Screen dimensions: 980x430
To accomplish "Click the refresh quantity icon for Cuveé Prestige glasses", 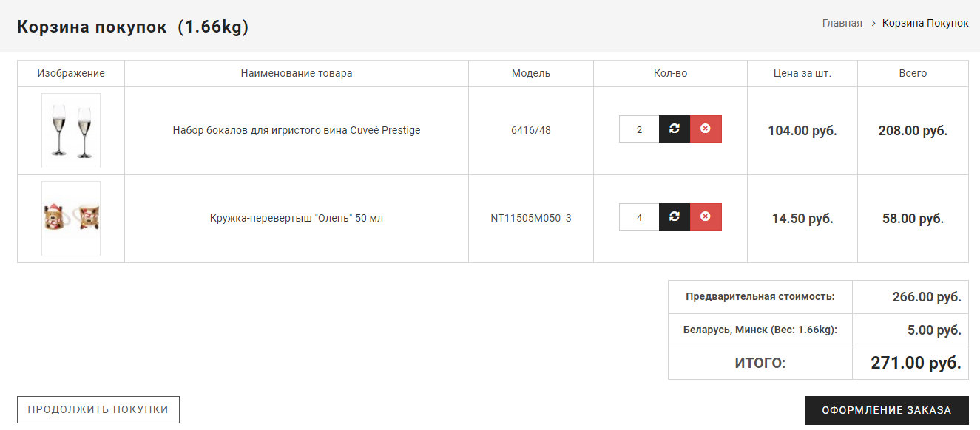I will pos(674,129).
